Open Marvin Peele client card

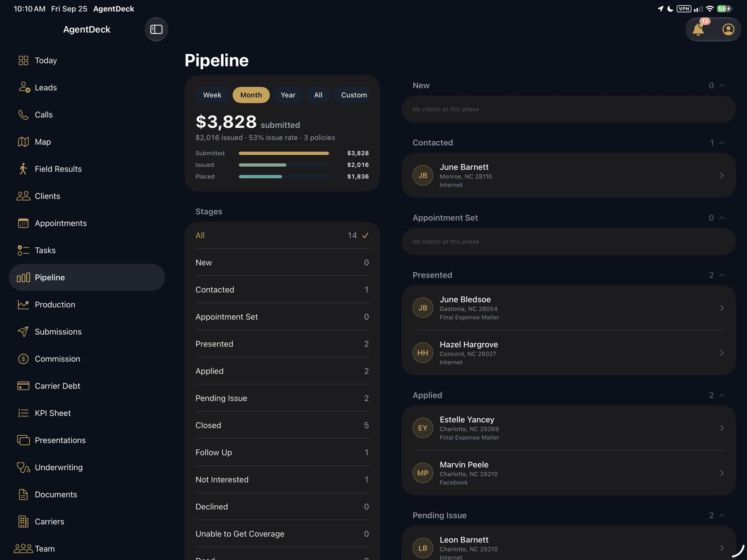tap(569, 473)
